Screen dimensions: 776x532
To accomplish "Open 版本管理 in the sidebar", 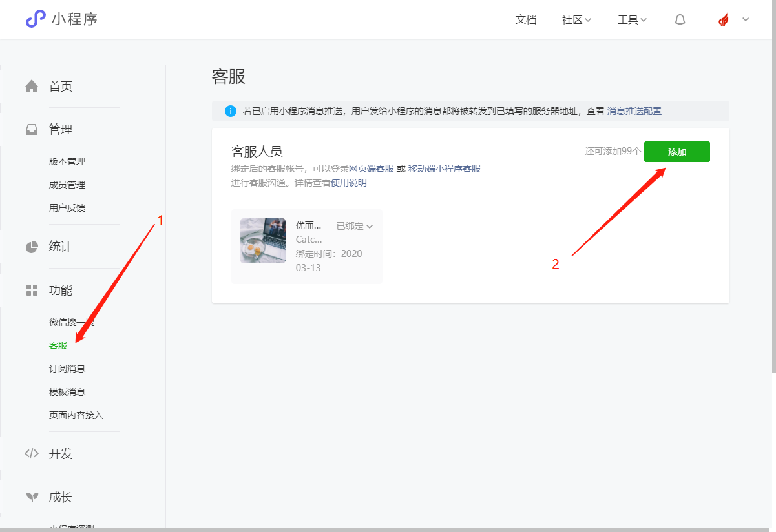I will point(67,161).
